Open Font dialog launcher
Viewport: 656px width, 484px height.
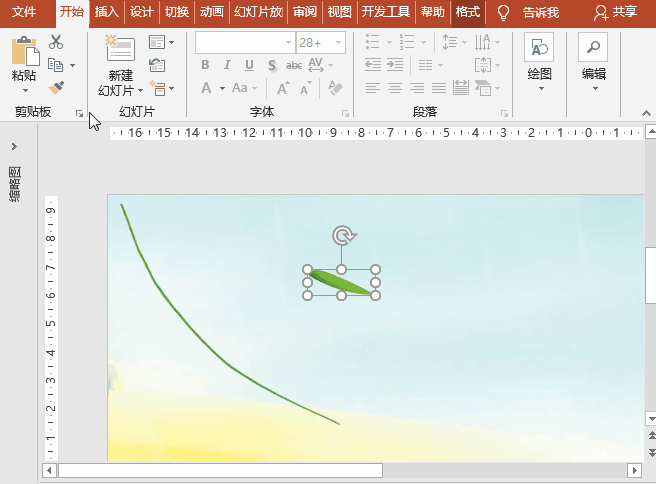tap(345, 113)
